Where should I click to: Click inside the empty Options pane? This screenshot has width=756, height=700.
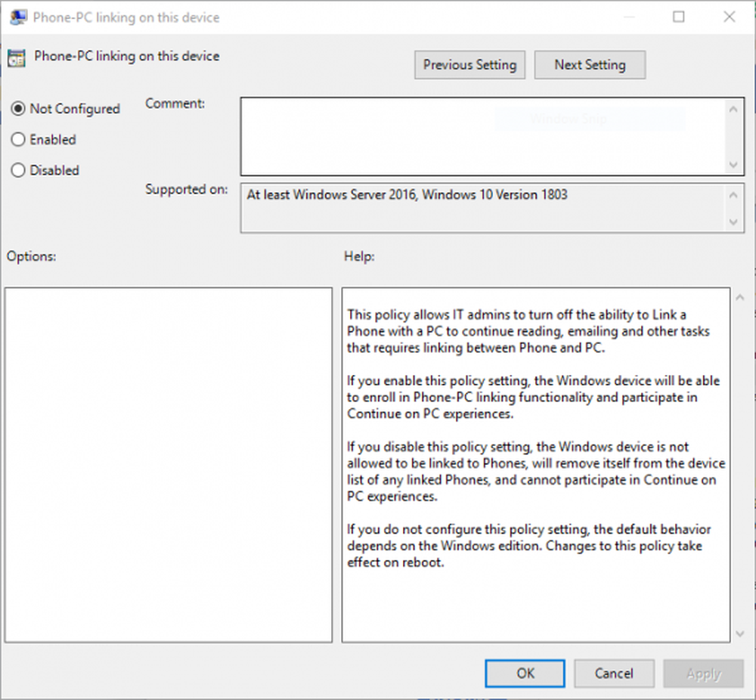pyautogui.click(x=168, y=464)
